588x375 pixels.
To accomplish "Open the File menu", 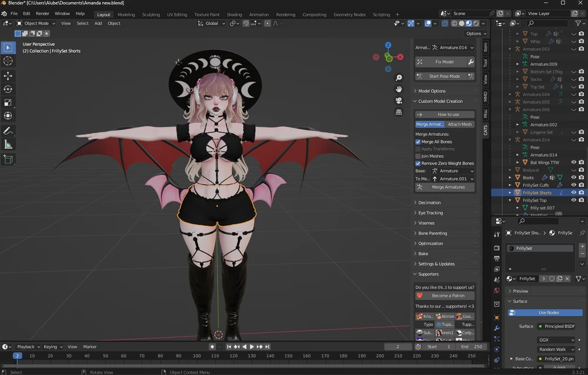I will [14, 14].
